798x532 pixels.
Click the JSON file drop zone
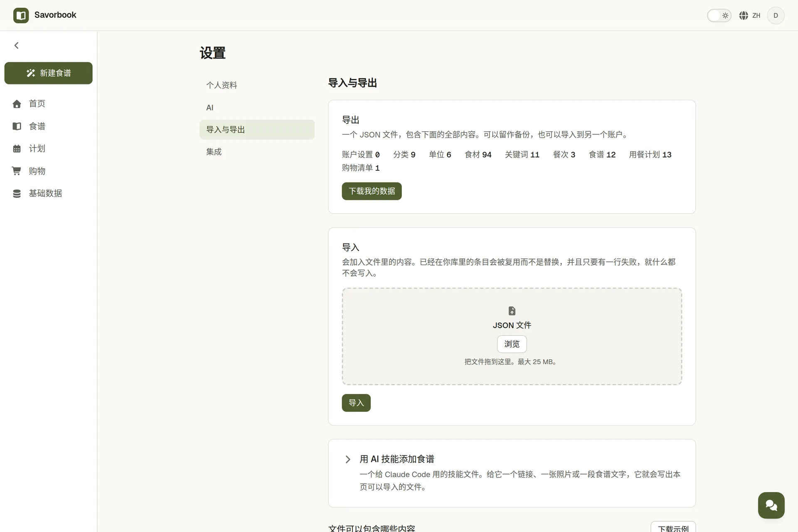[x=512, y=336]
